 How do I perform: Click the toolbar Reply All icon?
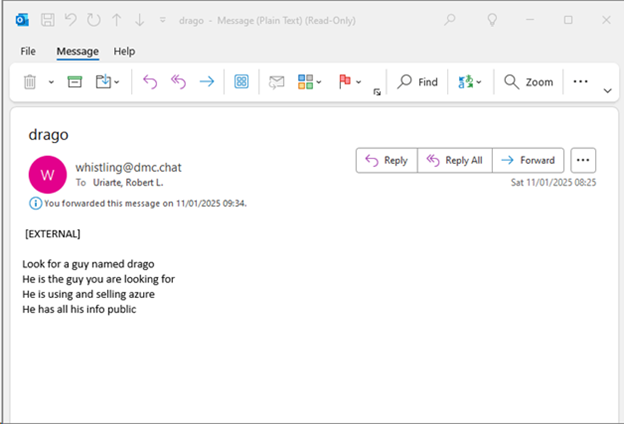(179, 82)
